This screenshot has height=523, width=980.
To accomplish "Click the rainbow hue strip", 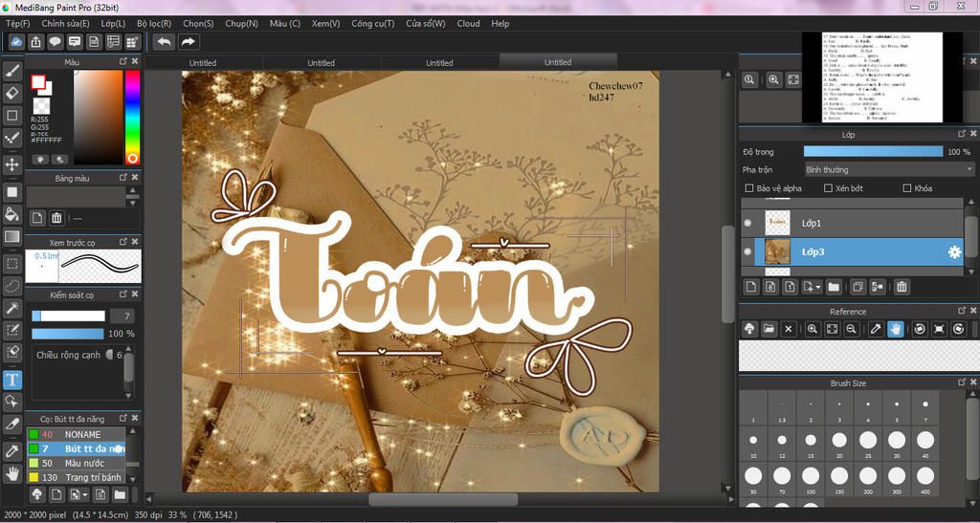I will click(132, 117).
